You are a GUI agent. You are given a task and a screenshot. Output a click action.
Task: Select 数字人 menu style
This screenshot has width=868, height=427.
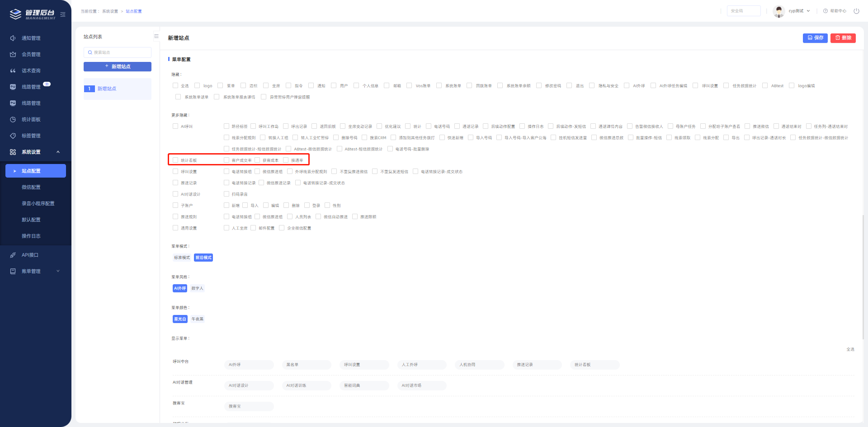[x=197, y=288]
